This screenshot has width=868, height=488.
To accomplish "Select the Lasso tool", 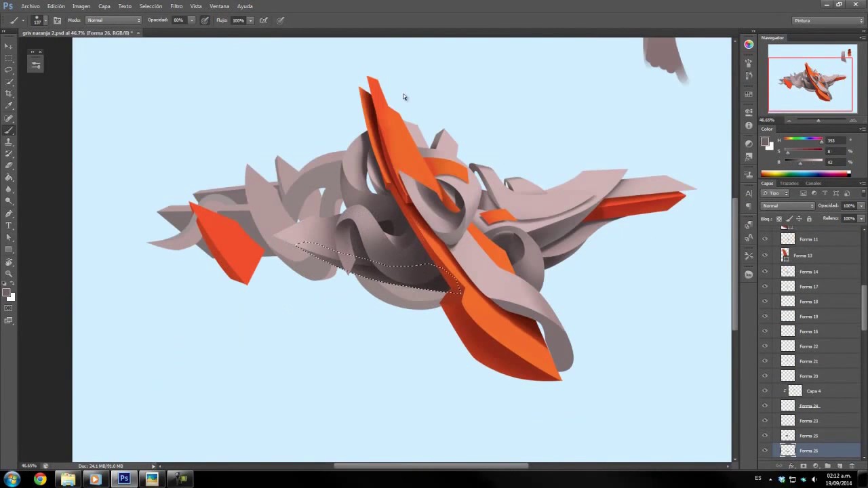I will coord(9,70).
